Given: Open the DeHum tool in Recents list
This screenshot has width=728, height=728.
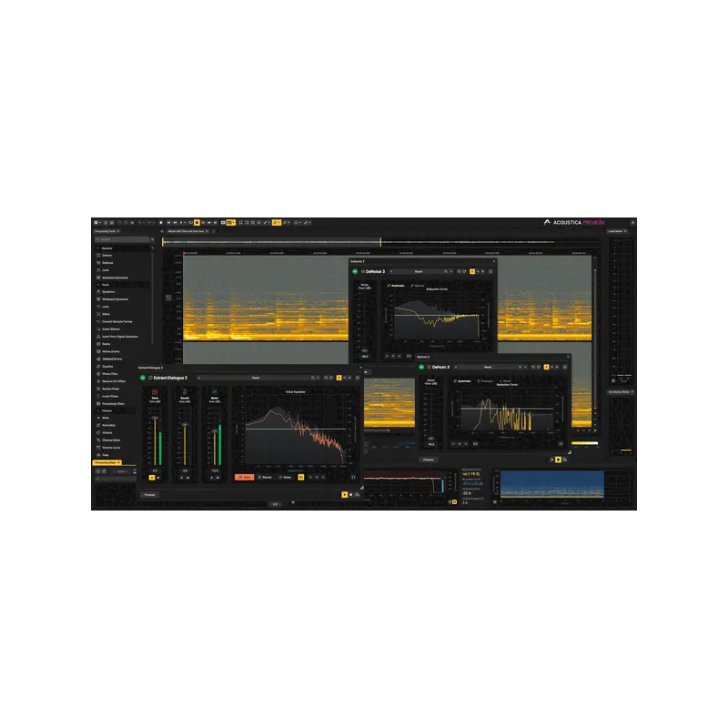Looking at the screenshot, I should click(106, 256).
